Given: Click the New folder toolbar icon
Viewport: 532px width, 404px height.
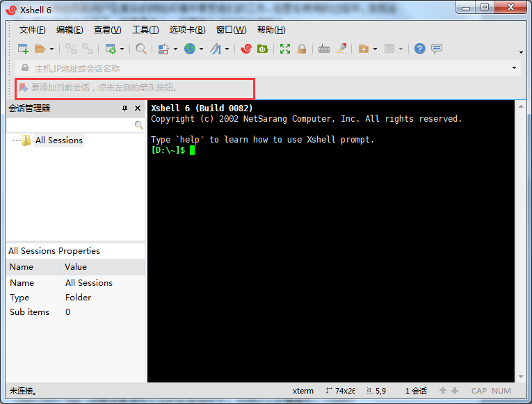Looking at the screenshot, I should (364, 49).
